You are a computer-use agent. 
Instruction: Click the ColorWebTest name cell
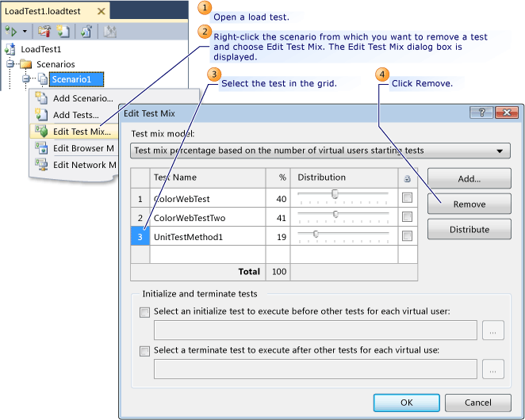[x=208, y=199]
